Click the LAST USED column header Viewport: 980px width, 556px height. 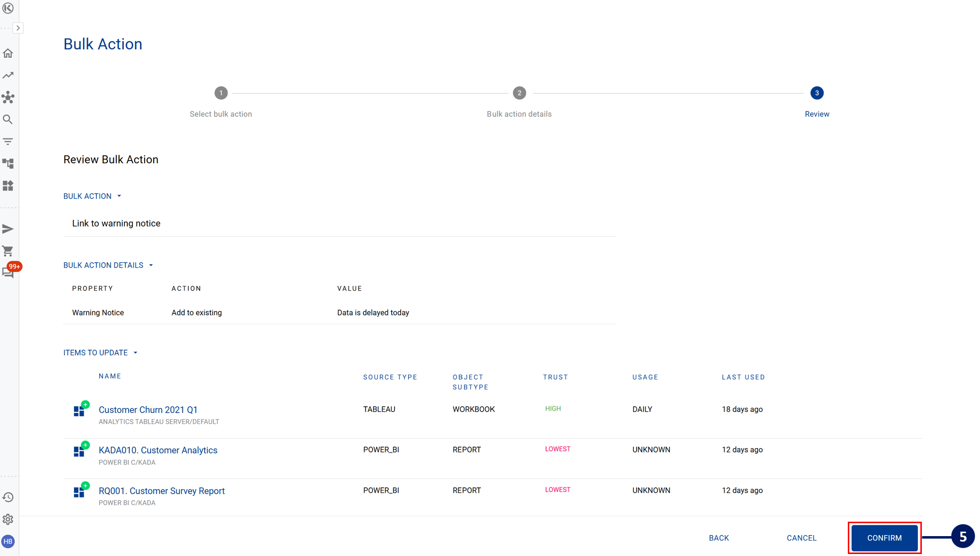[x=743, y=377]
